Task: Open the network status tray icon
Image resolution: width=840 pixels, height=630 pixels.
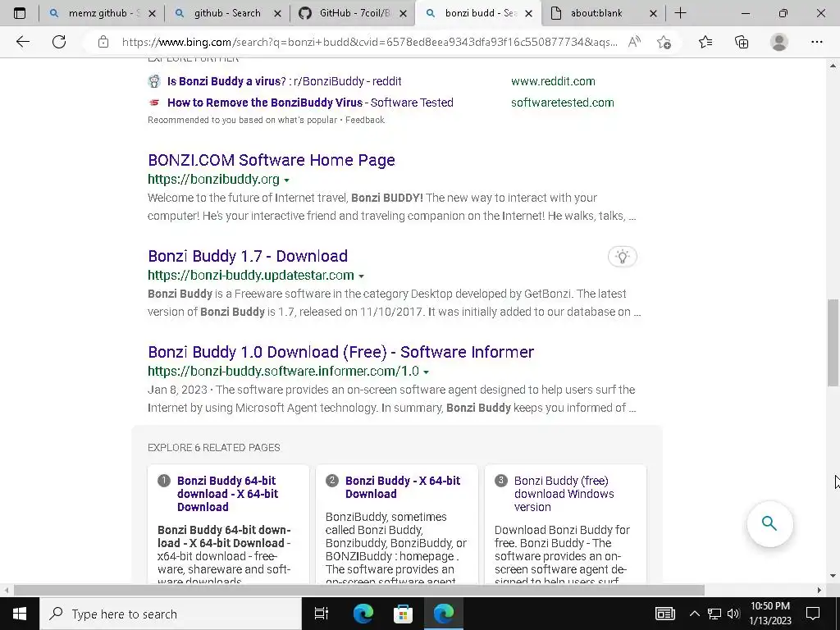Action: coord(714,614)
